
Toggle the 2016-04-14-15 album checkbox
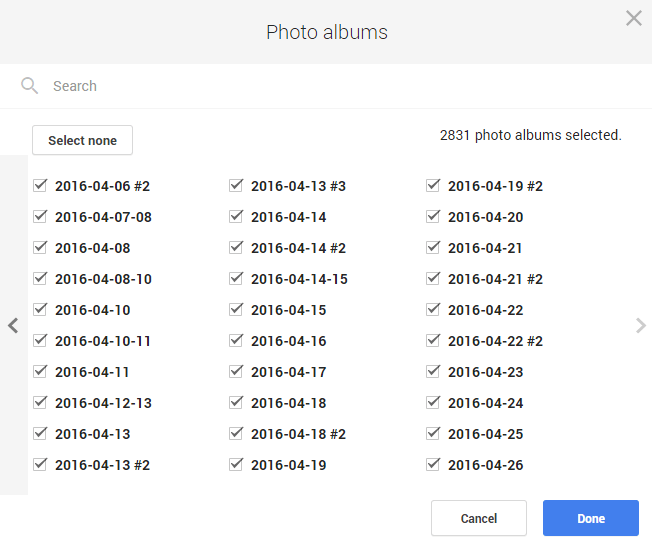pos(237,278)
